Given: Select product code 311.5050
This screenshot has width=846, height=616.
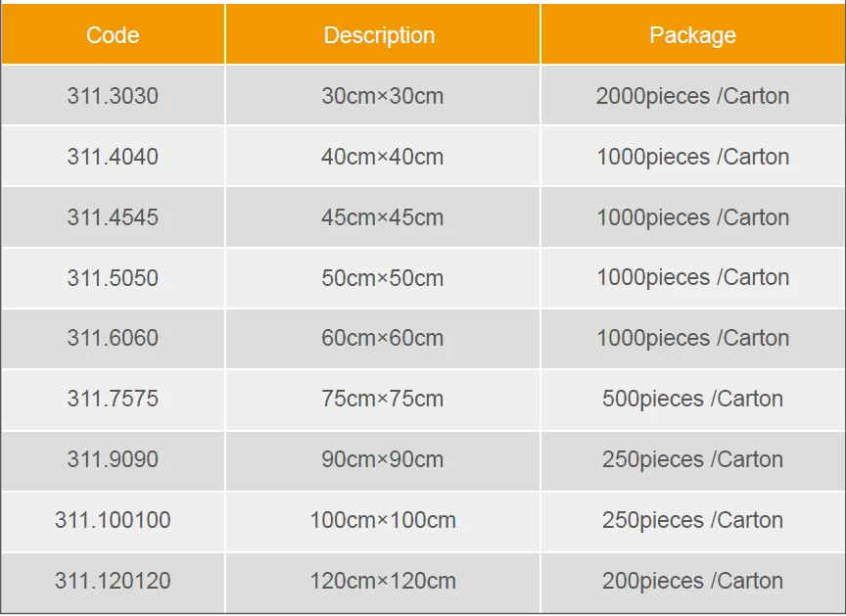Looking at the screenshot, I should [113, 278].
